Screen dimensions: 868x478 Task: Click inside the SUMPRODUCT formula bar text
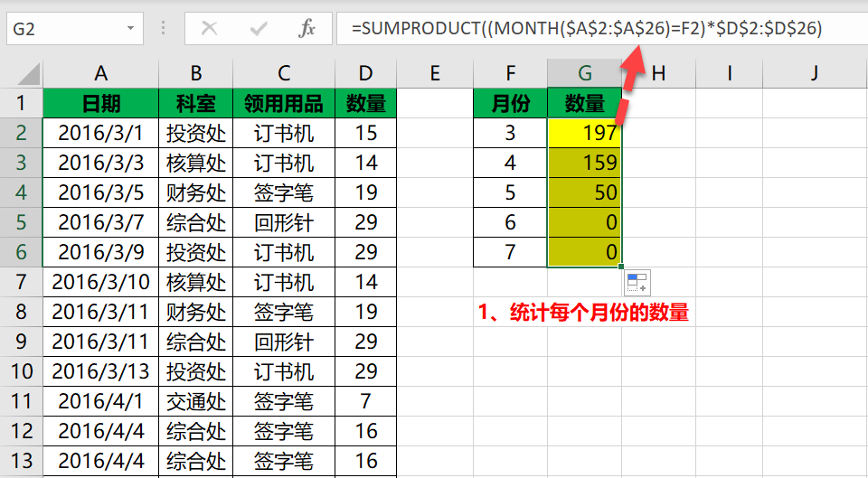coord(587,28)
